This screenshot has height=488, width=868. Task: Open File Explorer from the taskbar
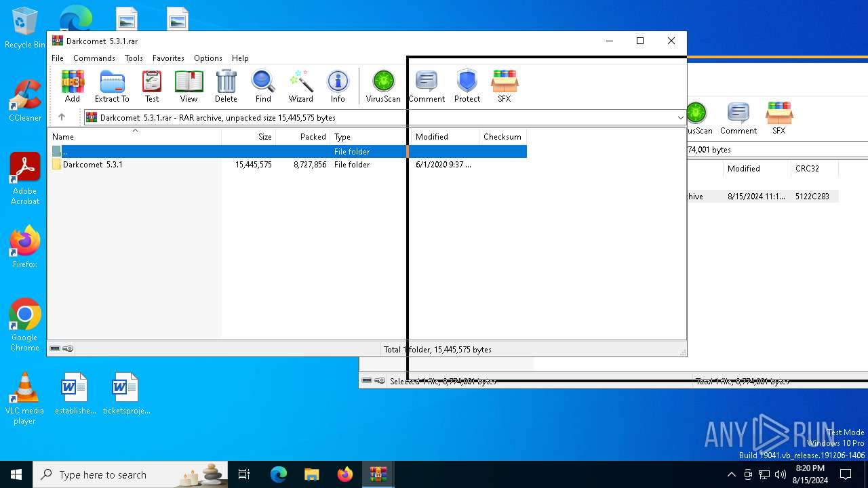[311, 474]
